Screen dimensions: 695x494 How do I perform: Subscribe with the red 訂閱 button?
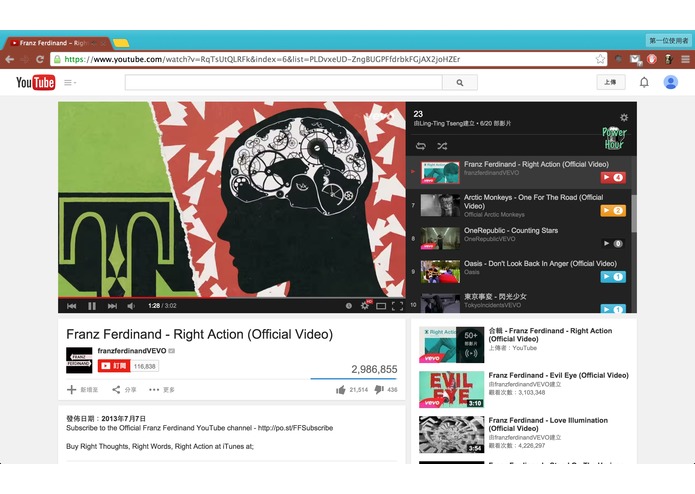[x=113, y=366]
